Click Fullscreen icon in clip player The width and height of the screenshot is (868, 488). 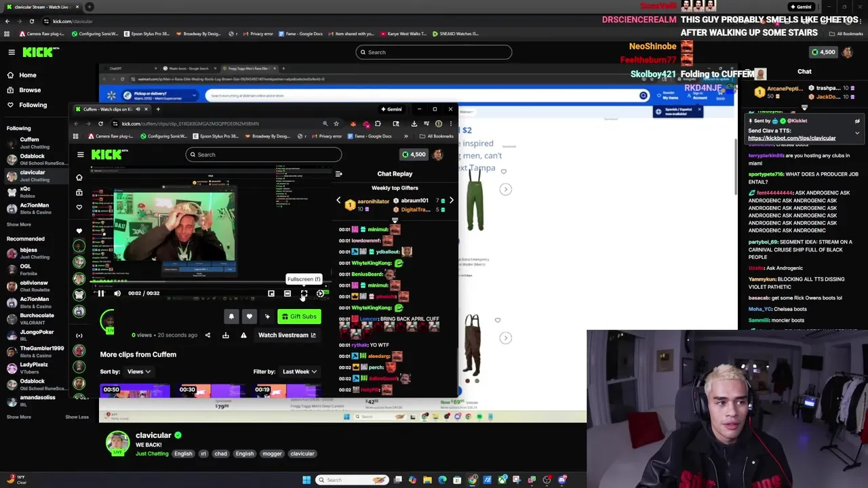point(304,293)
